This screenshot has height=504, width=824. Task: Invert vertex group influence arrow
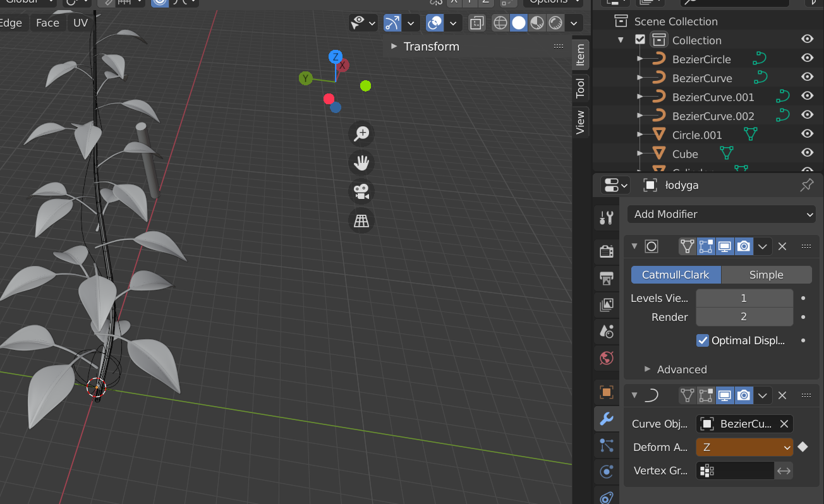point(784,471)
